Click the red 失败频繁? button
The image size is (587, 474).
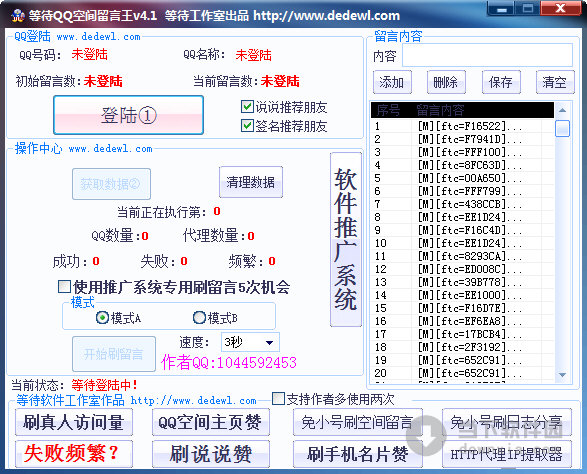(x=74, y=454)
